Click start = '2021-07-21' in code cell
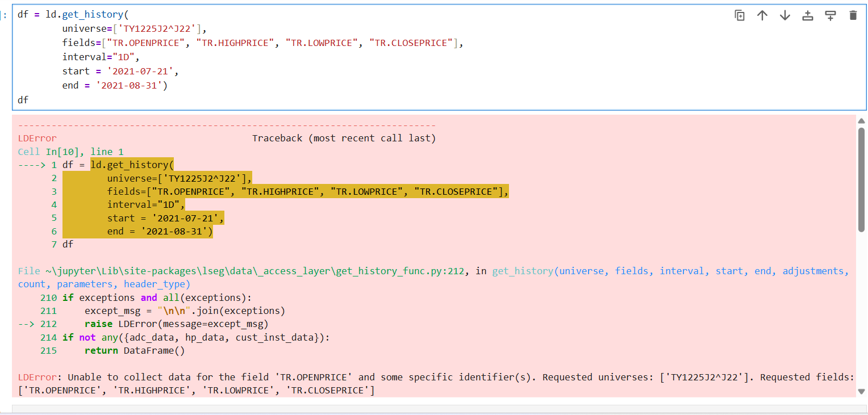Screen dimensions: 868x415 [120, 72]
